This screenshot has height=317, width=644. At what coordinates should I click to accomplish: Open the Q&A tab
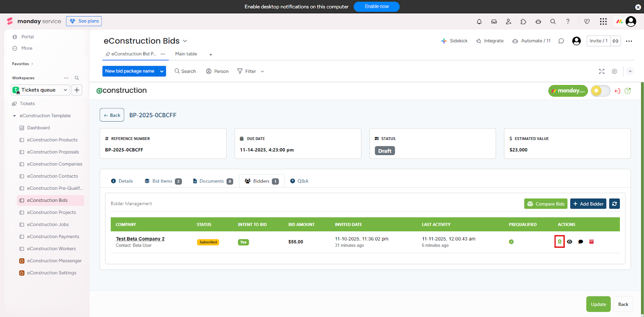299,181
